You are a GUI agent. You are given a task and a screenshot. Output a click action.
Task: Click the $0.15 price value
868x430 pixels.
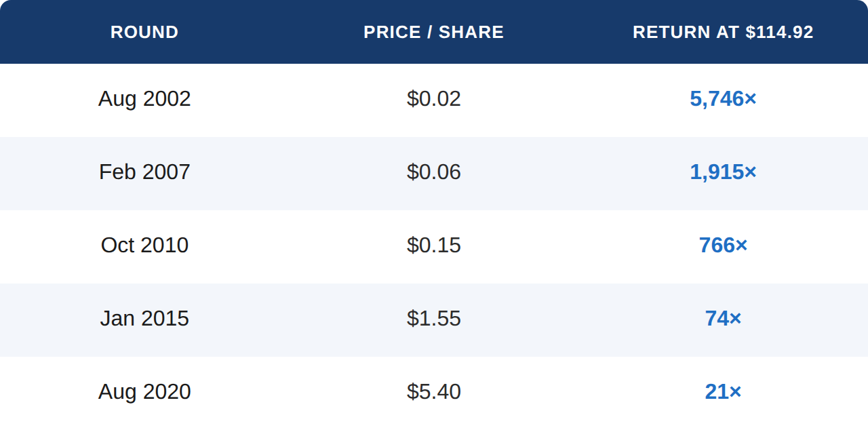click(x=434, y=246)
